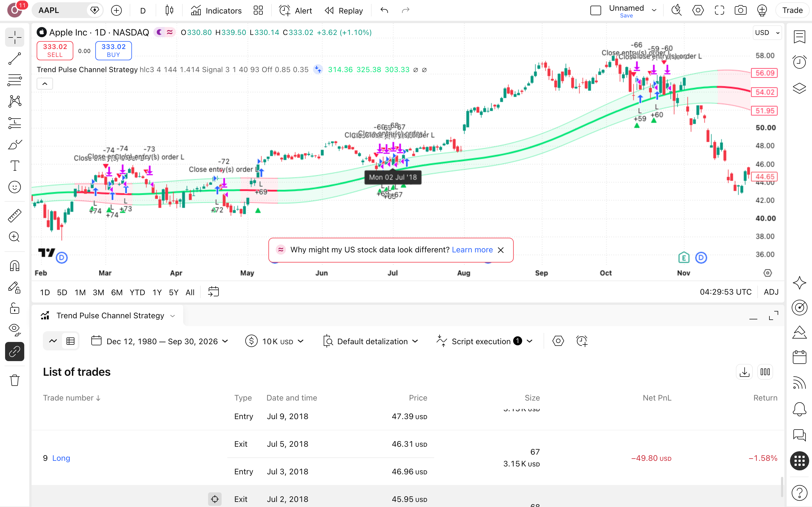This screenshot has height=507, width=812.
Task: Open the Fibonacci retracement tool
Action: click(x=15, y=80)
